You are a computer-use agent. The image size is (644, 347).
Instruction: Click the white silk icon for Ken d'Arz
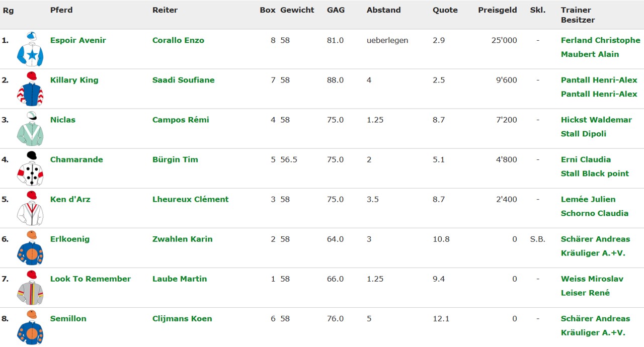30,208
